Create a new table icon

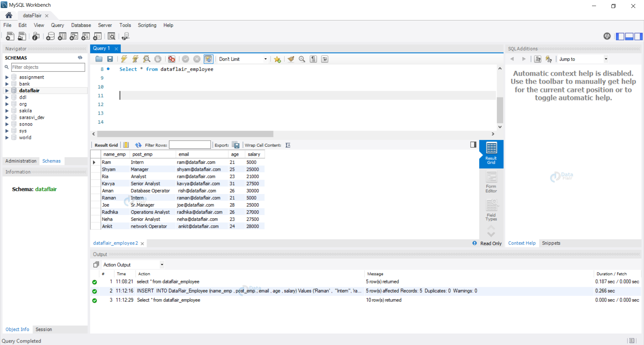click(62, 36)
